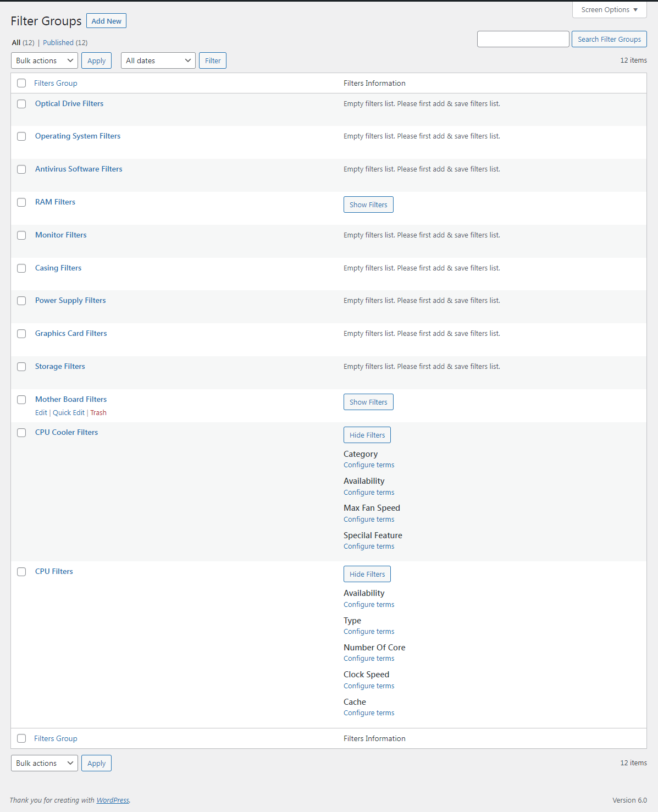
Task: Open Antivirus Software Filters group
Action: (79, 169)
